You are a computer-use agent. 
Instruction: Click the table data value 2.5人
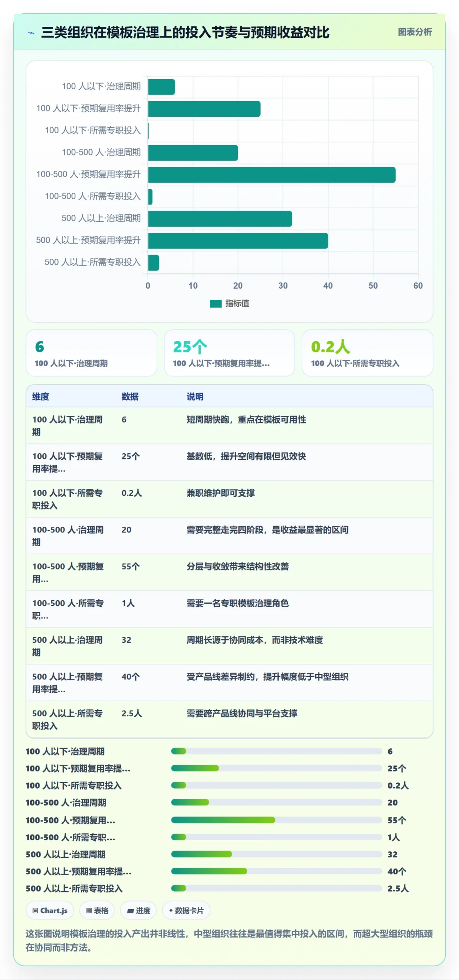132,714
